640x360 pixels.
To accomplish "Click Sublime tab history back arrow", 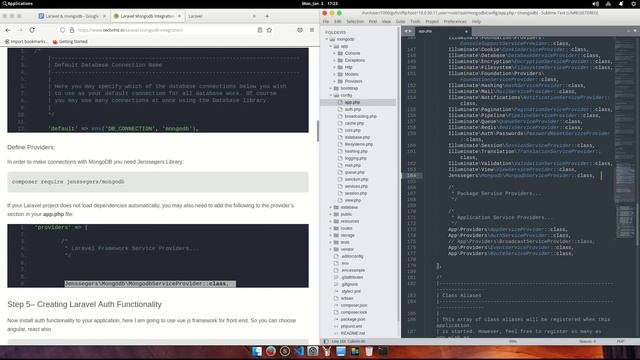I will click(406, 31).
